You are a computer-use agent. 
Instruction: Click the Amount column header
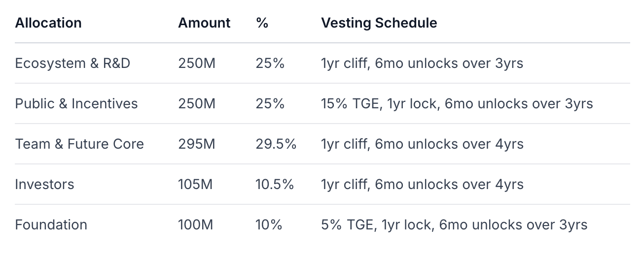tap(204, 23)
